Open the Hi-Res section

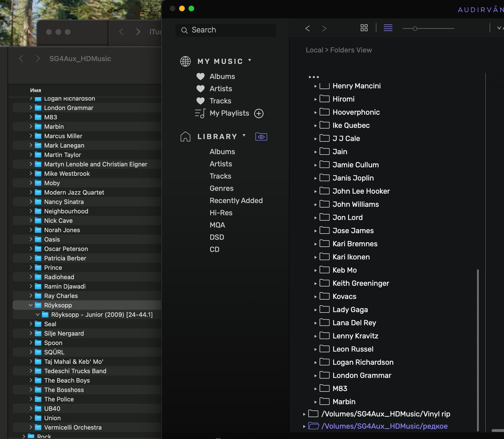[221, 213]
